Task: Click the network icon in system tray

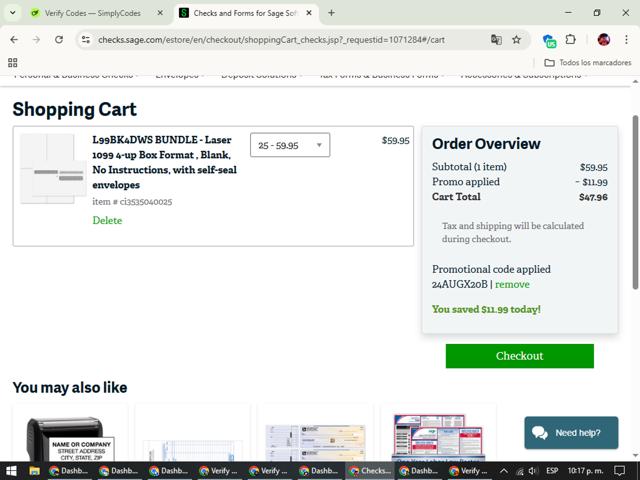Action: 520,471
